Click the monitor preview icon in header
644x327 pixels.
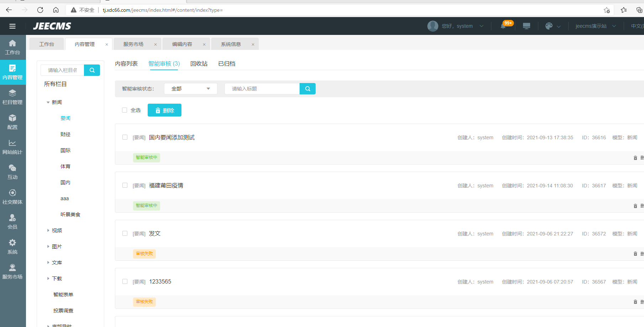point(527,26)
